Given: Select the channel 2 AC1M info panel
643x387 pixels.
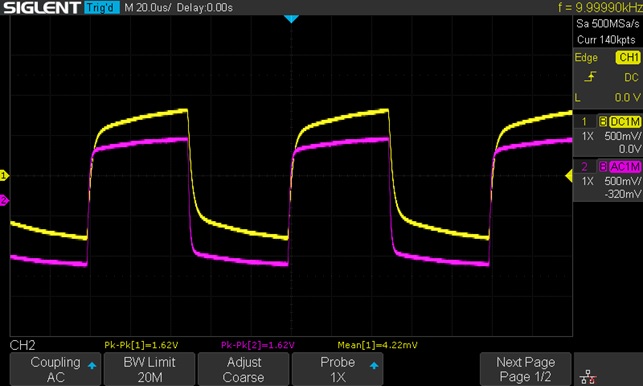Looking at the screenshot, I should point(608,180).
